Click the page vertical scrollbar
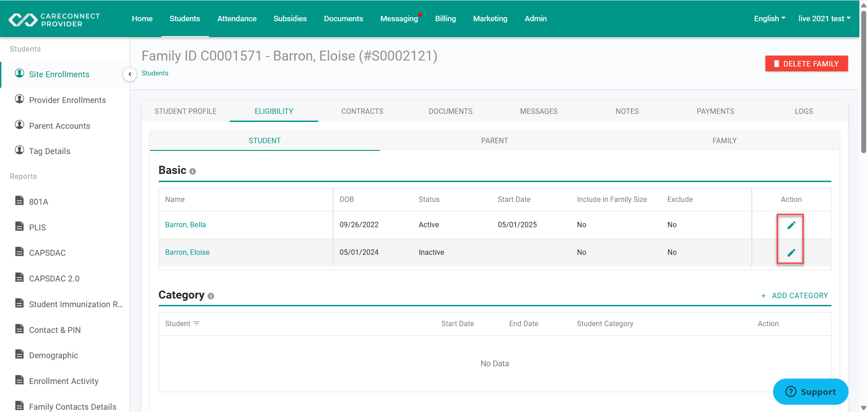The width and height of the screenshot is (868, 412). click(863, 82)
